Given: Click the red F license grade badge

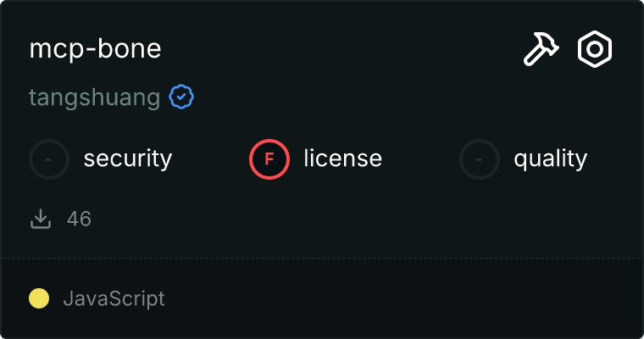Looking at the screenshot, I should tap(269, 158).
